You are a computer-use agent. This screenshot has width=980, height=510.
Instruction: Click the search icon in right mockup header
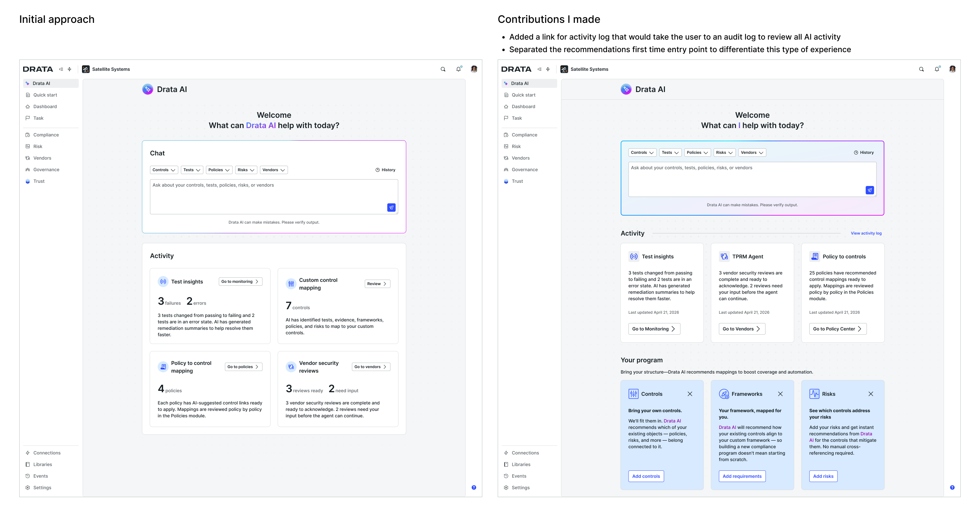coord(921,69)
